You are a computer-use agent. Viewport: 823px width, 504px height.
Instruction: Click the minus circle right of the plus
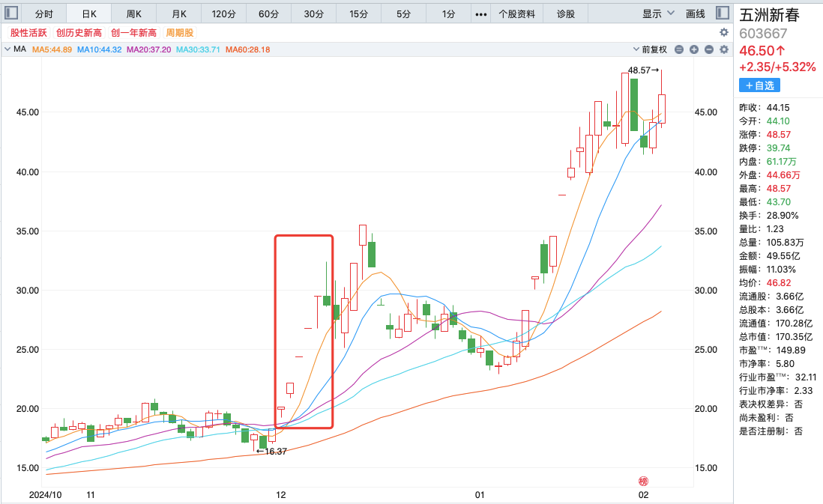click(x=708, y=49)
